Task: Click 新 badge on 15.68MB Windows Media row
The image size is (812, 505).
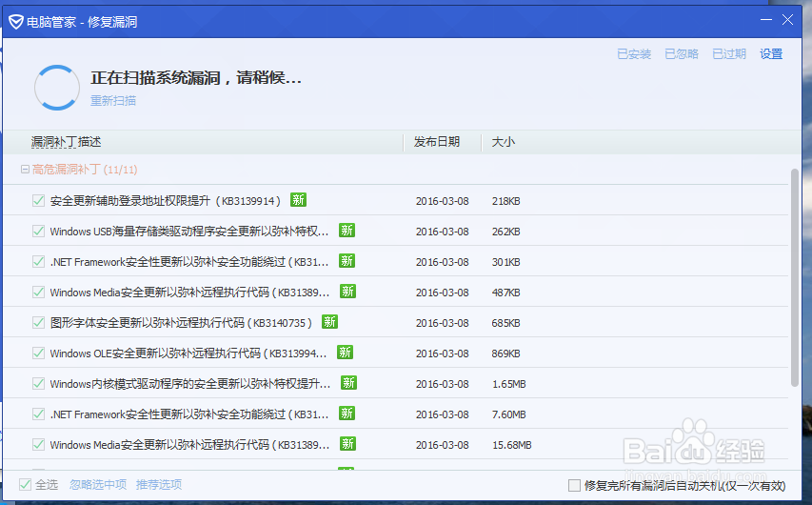Action: click(348, 444)
